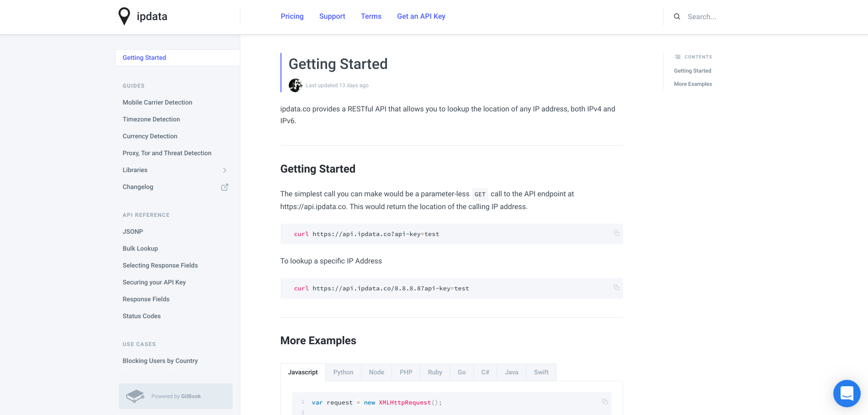Select the Swift code tab
Image resolution: width=868 pixels, height=415 pixels.
[541, 372]
